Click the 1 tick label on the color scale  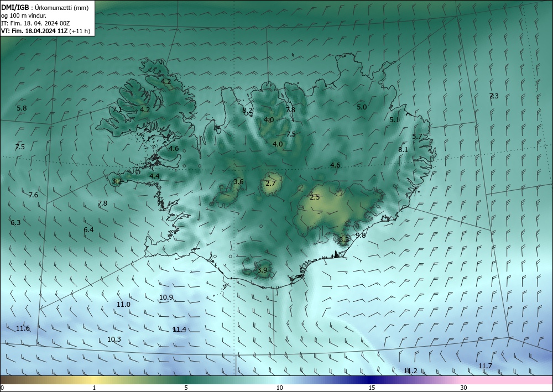point(94,388)
